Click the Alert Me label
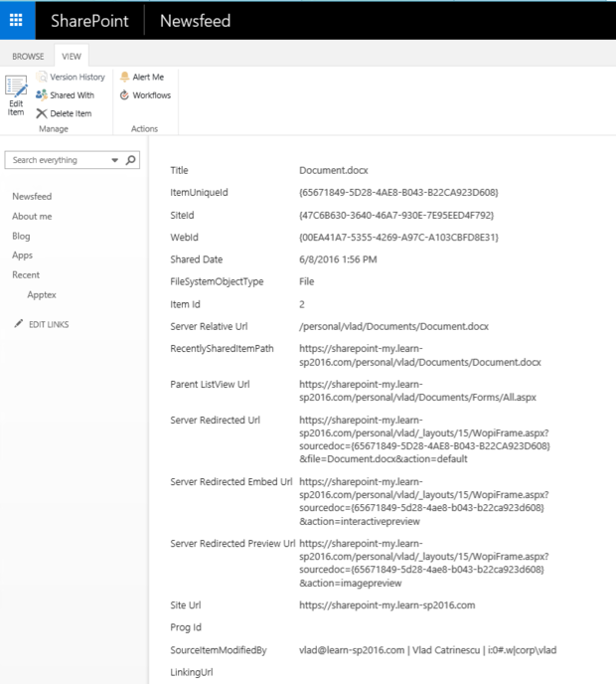This screenshot has height=684, width=616. (x=148, y=77)
